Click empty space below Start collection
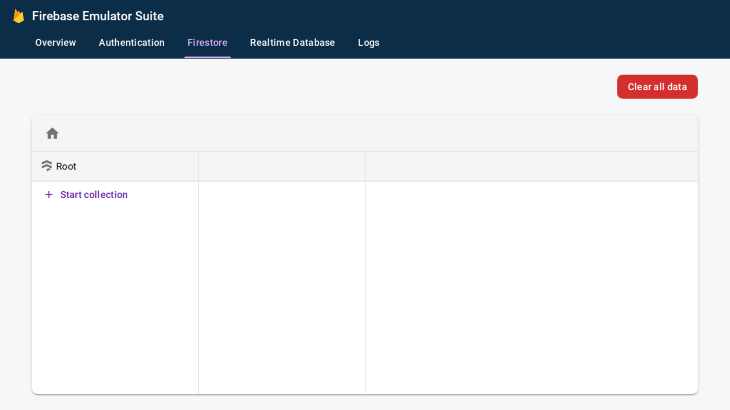 (x=115, y=298)
